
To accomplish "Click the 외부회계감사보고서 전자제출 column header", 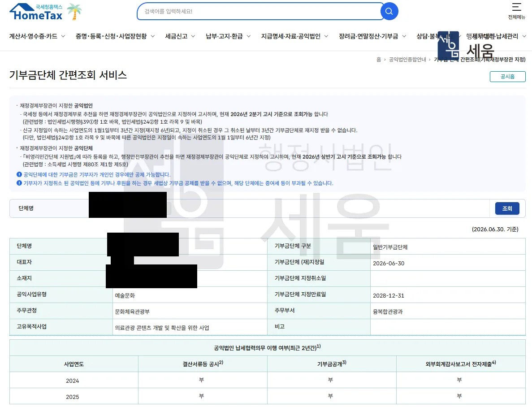I will click(461, 364).
